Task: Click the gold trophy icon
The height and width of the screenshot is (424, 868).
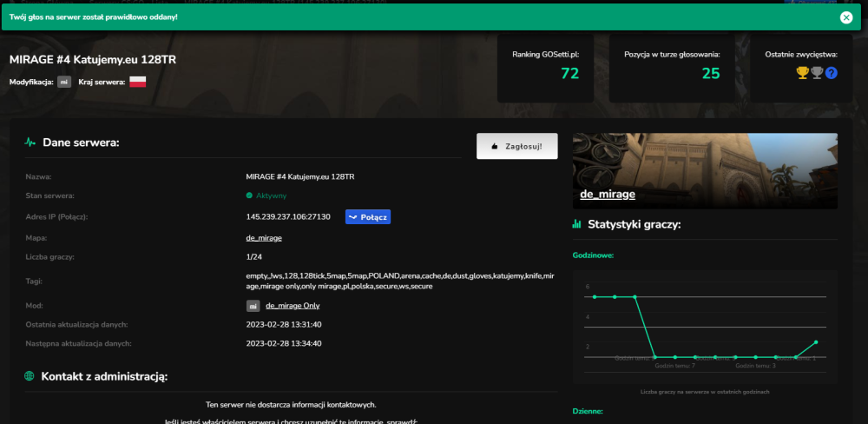Action: point(803,73)
